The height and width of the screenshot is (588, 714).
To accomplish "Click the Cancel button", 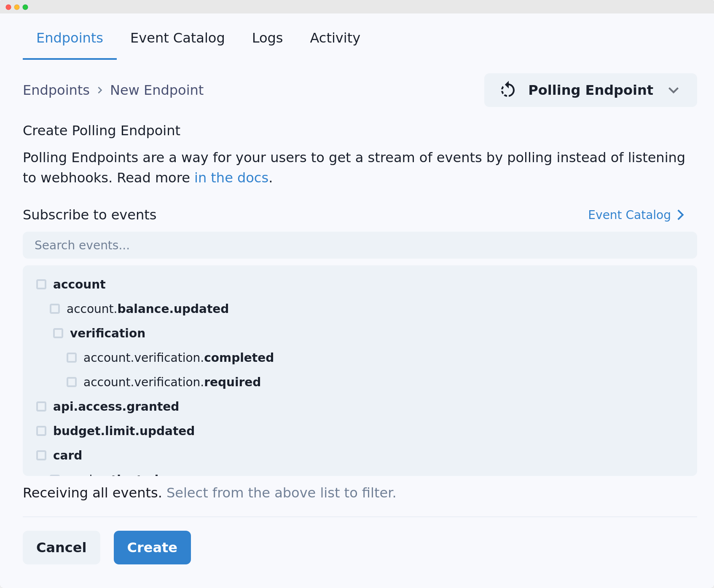I will (61, 547).
